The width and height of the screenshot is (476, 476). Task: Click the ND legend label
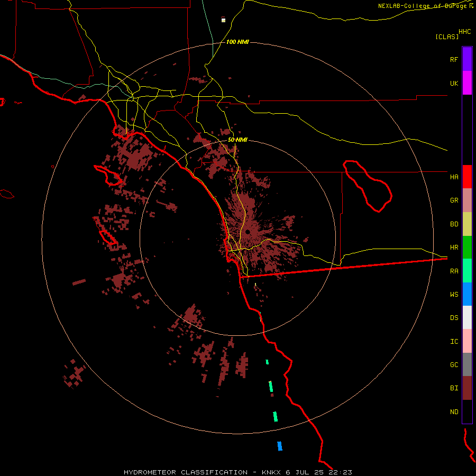pyautogui.click(x=454, y=412)
